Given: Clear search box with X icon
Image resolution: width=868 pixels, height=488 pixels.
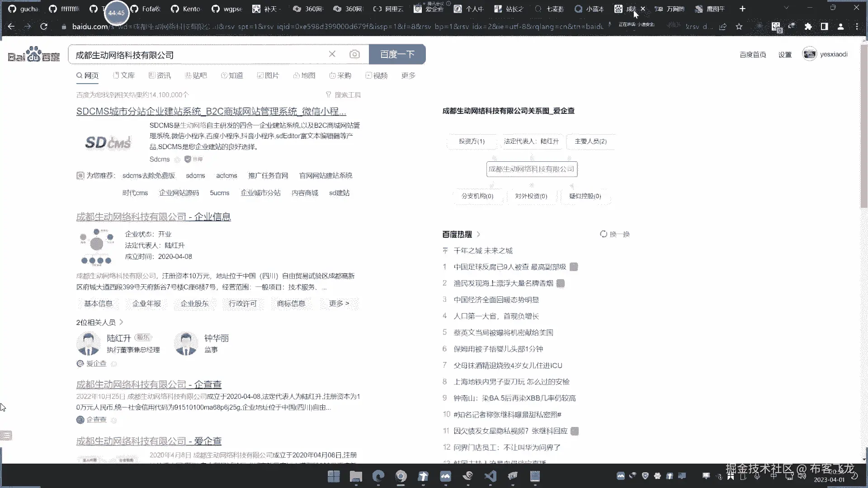Looking at the screenshot, I should coord(332,54).
